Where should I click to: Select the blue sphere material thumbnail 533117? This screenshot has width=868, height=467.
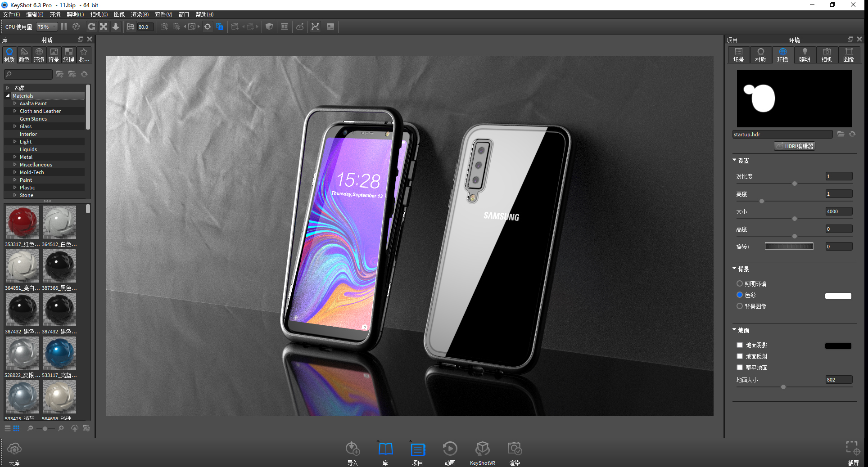pos(59,353)
